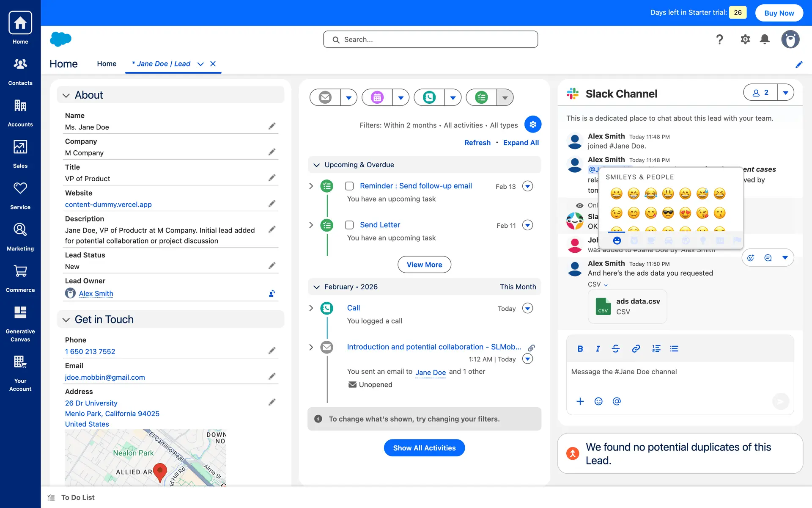Click strikethrough formatting in Slack composer

616,348
